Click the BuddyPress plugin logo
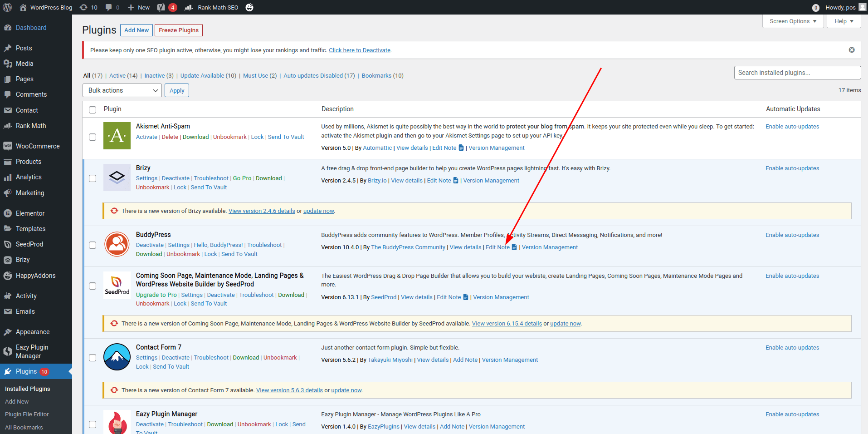The height and width of the screenshot is (434, 868). [117, 244]
